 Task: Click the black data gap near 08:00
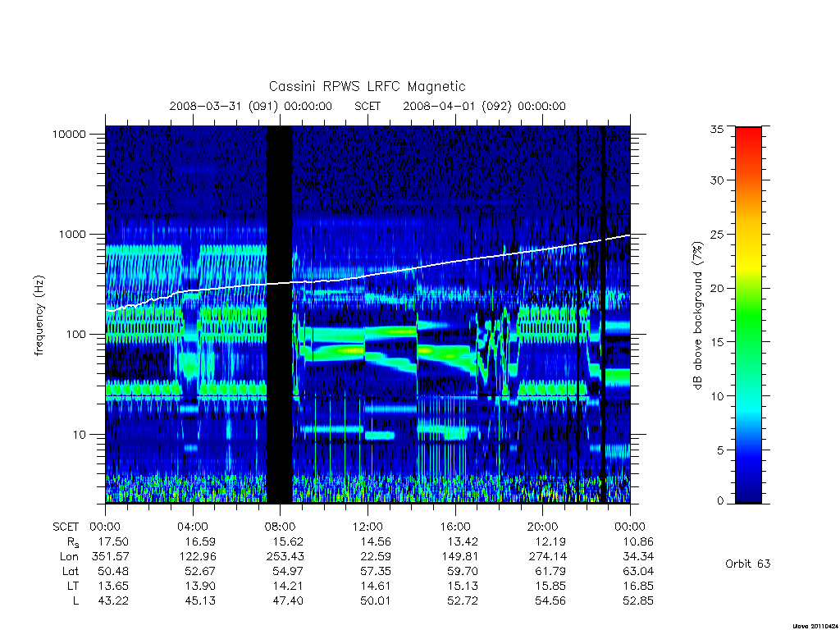(280, 314)
